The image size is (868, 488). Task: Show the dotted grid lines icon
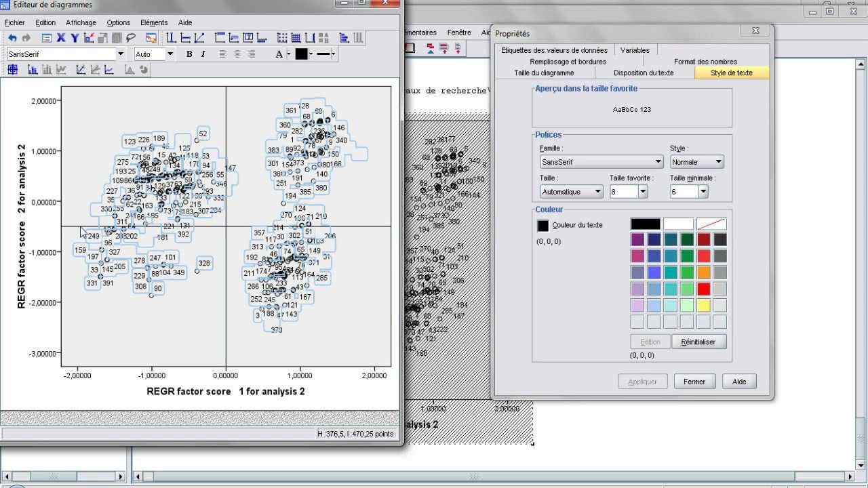point(281,38)
